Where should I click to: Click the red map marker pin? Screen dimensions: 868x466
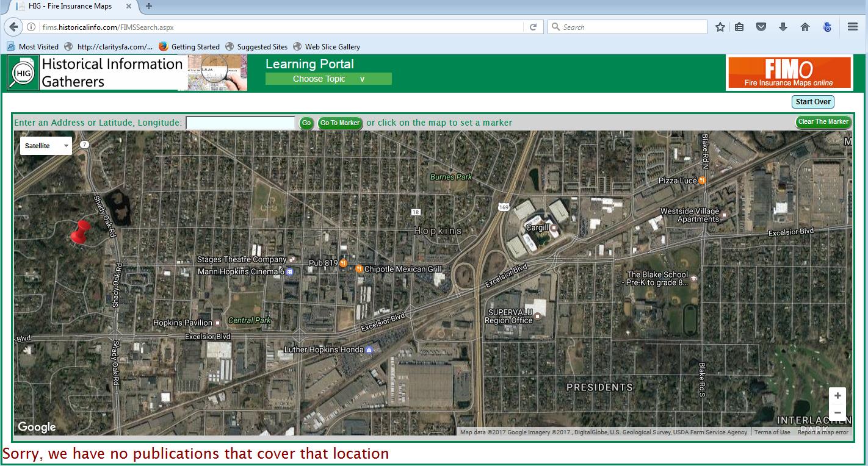pyautogui.click(x=80, y=234)
